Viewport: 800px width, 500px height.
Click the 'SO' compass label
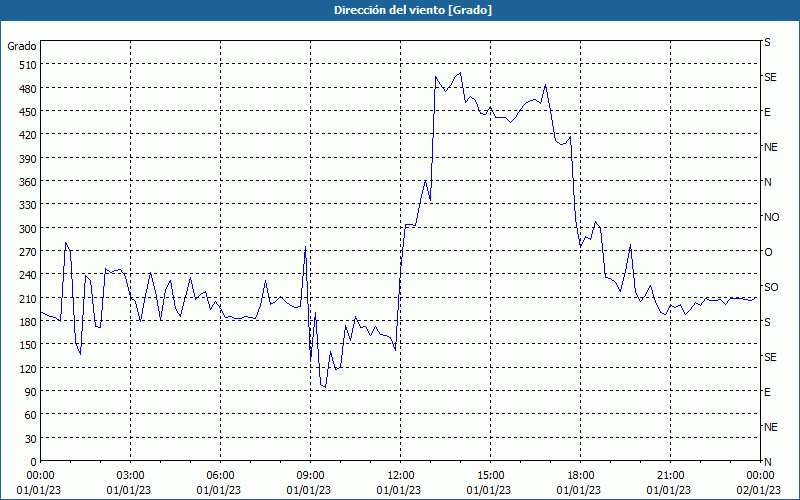[771, 287]
